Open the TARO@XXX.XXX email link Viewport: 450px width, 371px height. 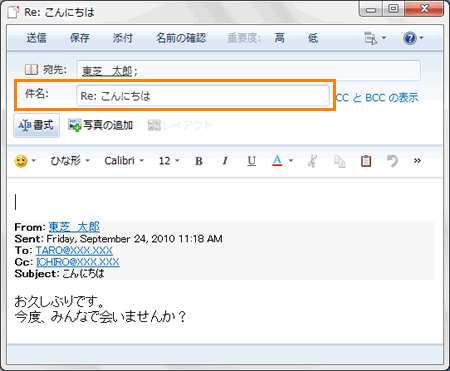[x=74, y=250]
